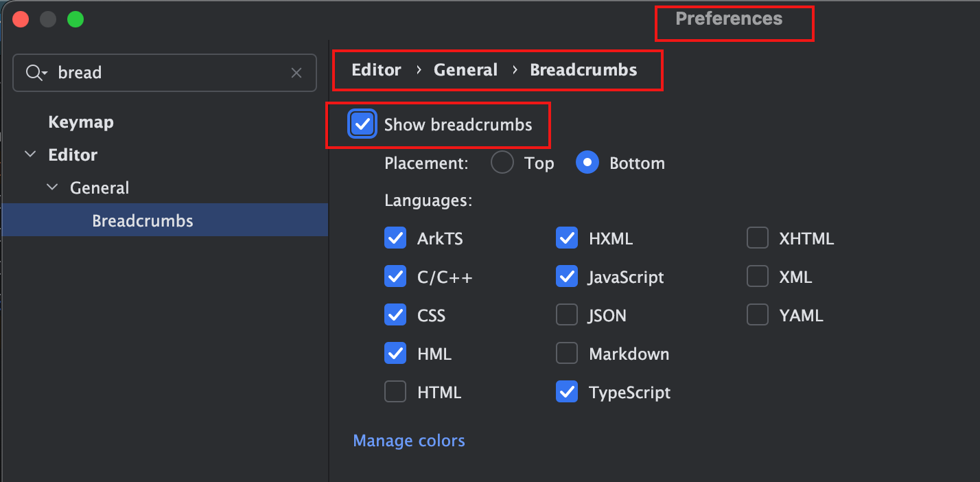Click the chevron before Breadcrumbs in the path

pyautogui.click(x=514, y=70)
